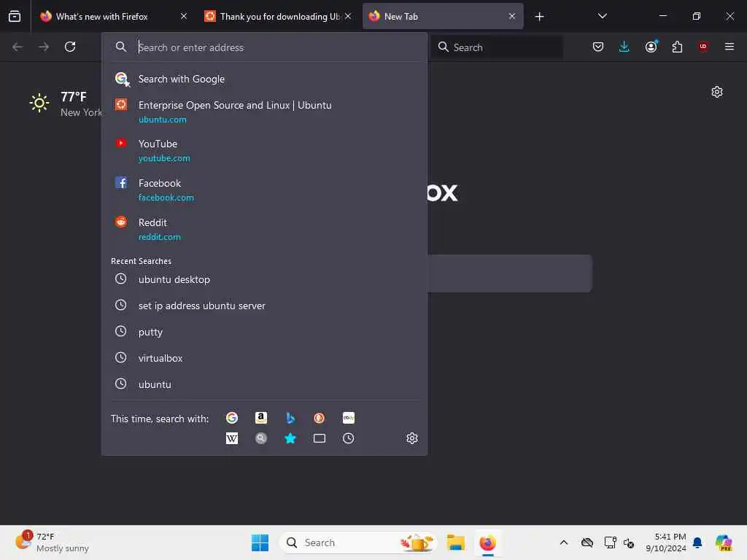Open the notifications bell
747x560 pixels.
coord(697,542)
